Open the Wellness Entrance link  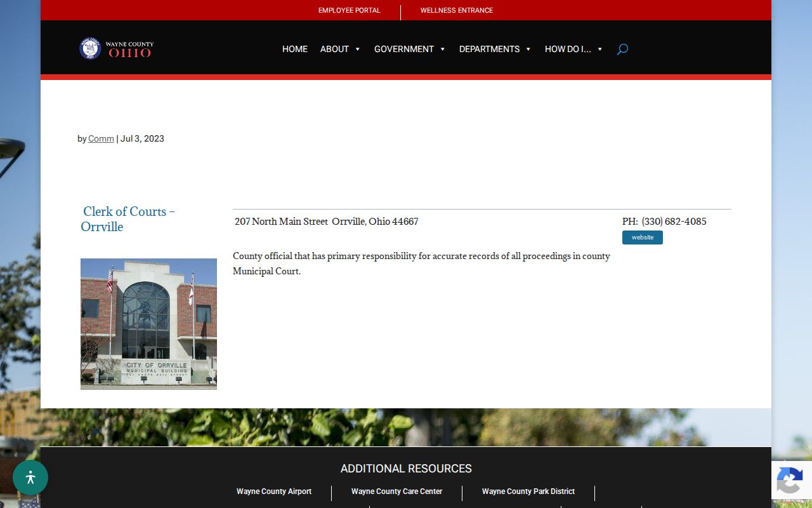point(457,10)
